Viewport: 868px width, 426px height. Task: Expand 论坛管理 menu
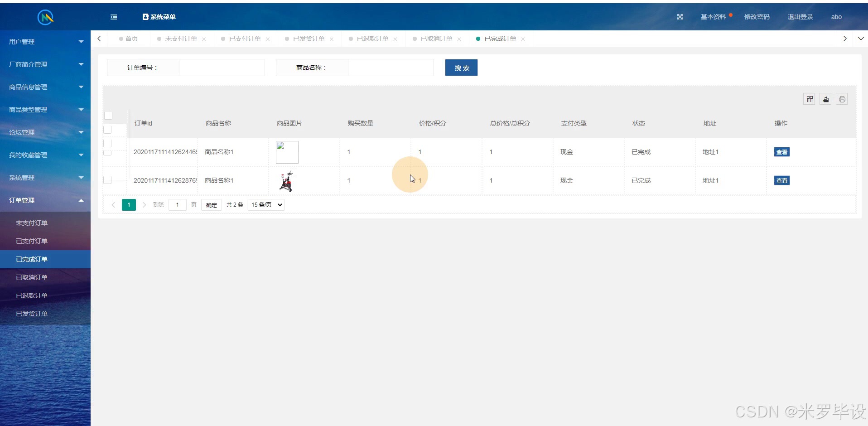tap(45, 132)
